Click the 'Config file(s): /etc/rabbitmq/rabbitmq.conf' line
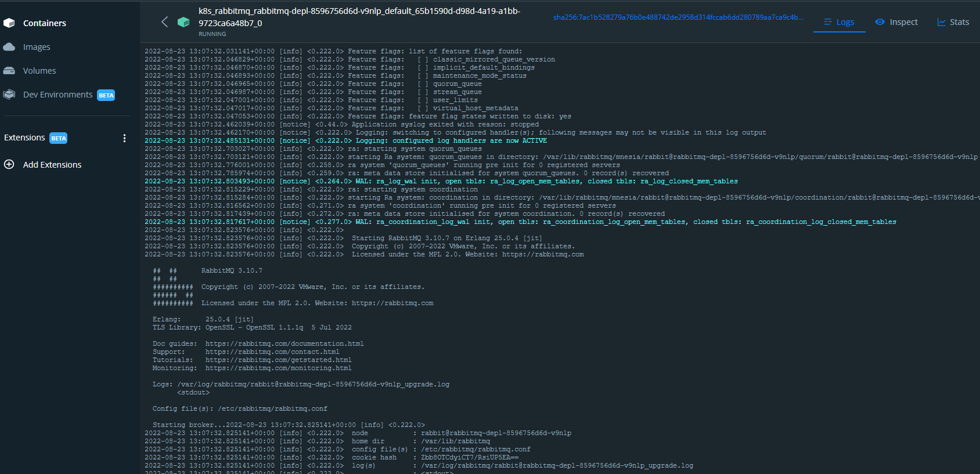 [240, 409]
